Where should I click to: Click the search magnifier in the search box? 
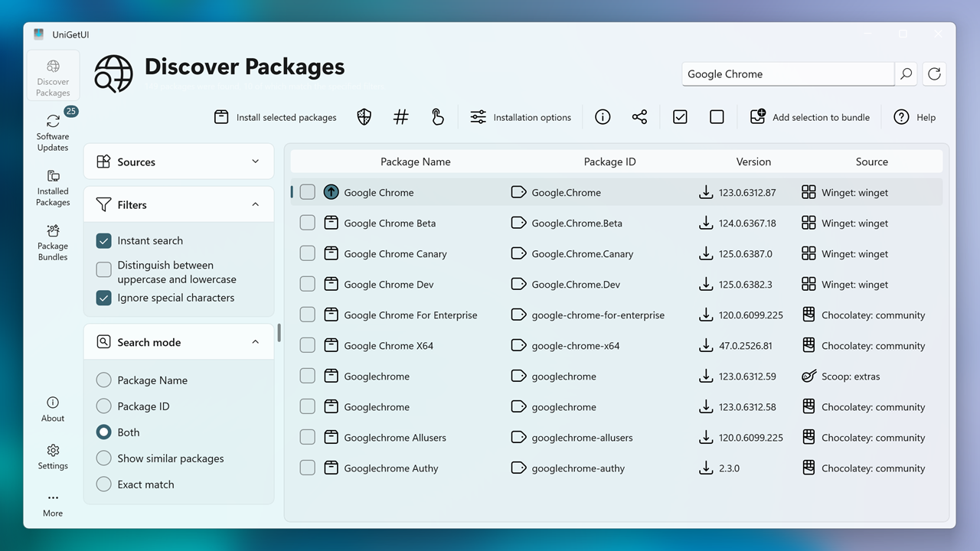pos(906,73)
